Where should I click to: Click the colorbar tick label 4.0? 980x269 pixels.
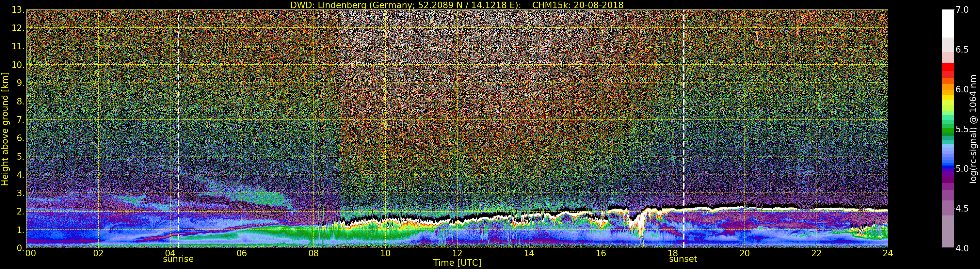[x=962, y=248]
